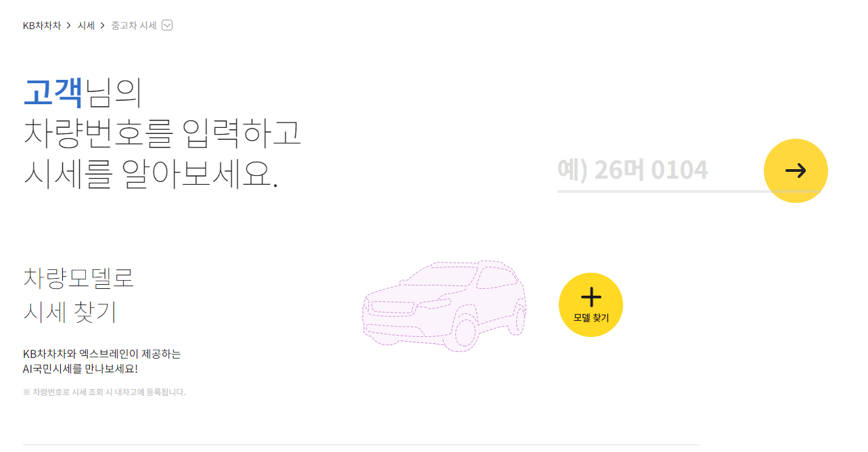Click the 모델 찾기 label

tap(591, 317)
